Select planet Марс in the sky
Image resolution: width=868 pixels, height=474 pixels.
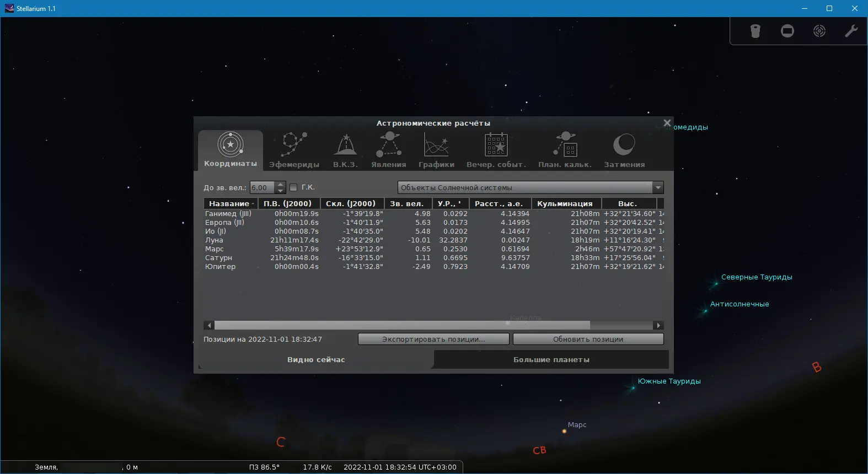click(564, 431)
